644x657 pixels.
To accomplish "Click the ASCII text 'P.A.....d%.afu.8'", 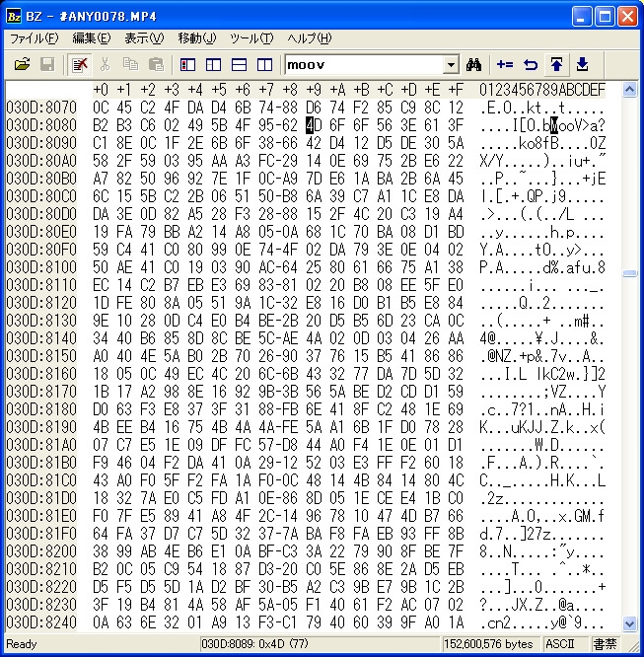I will click(x=542, y=267).
